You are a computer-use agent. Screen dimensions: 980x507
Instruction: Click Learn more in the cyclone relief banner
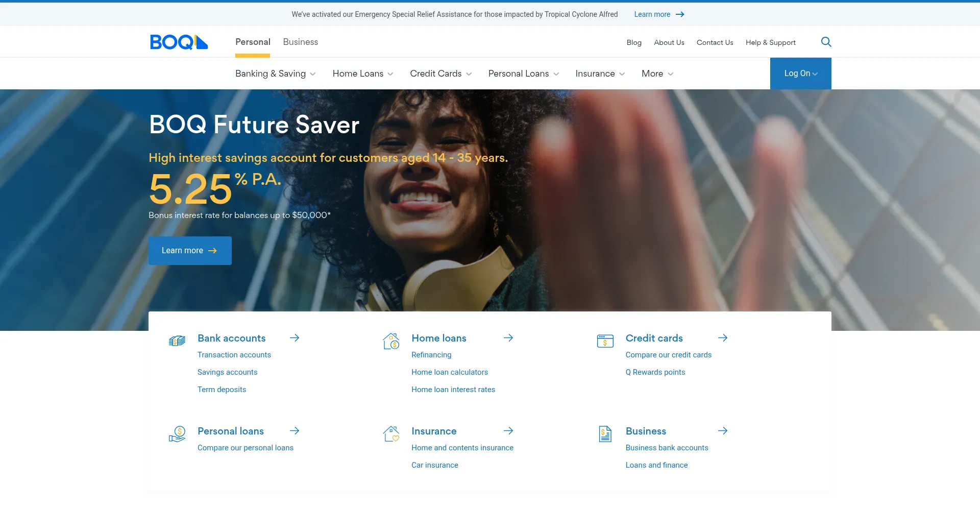click(x=651, y=14)
